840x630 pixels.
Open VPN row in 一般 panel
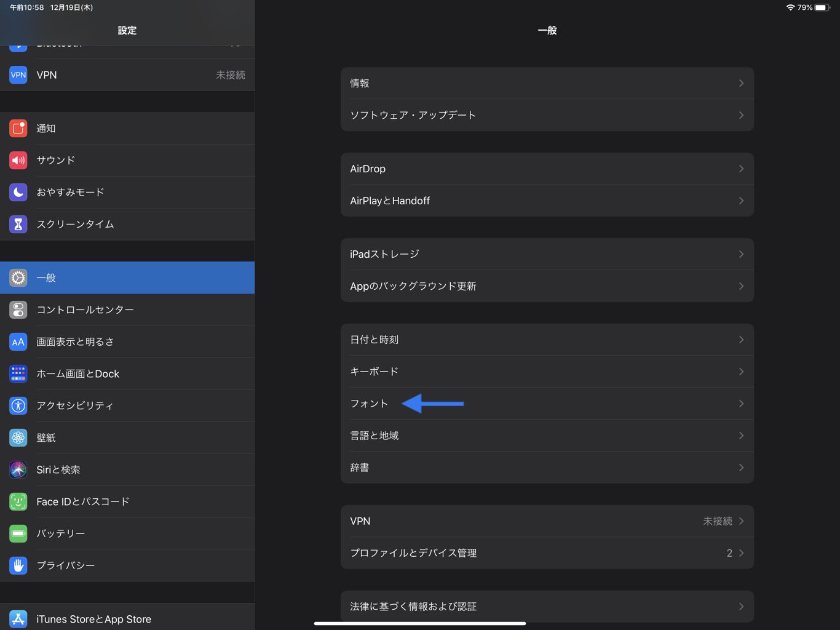547,521
